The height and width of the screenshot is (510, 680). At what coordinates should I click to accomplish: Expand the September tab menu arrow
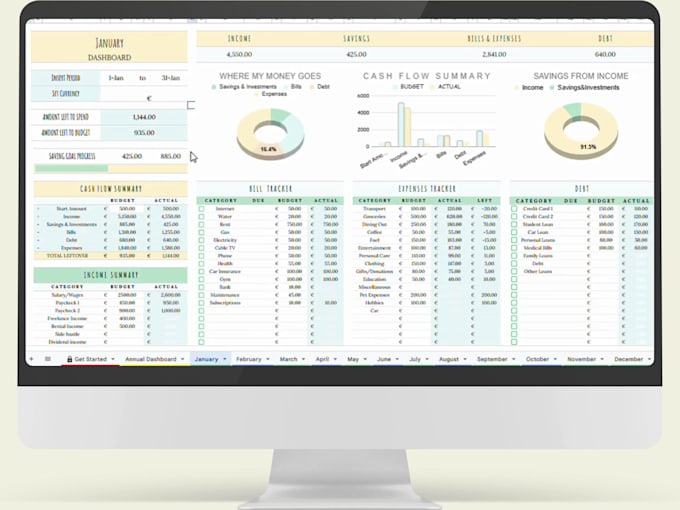(x=513, y=359)
